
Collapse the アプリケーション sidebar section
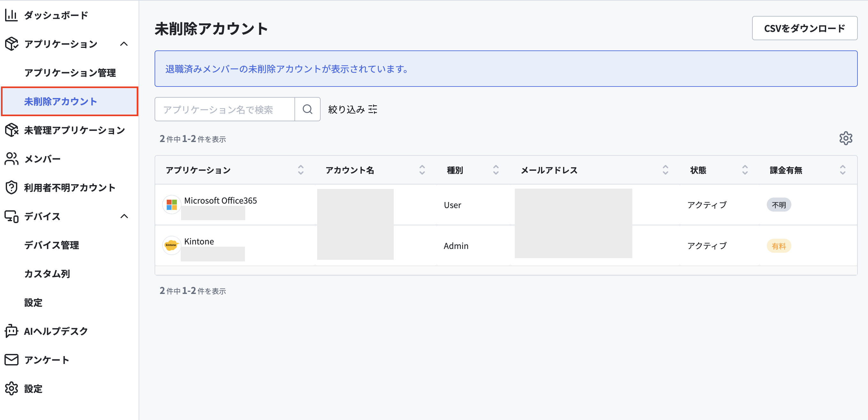coord(124,44)
